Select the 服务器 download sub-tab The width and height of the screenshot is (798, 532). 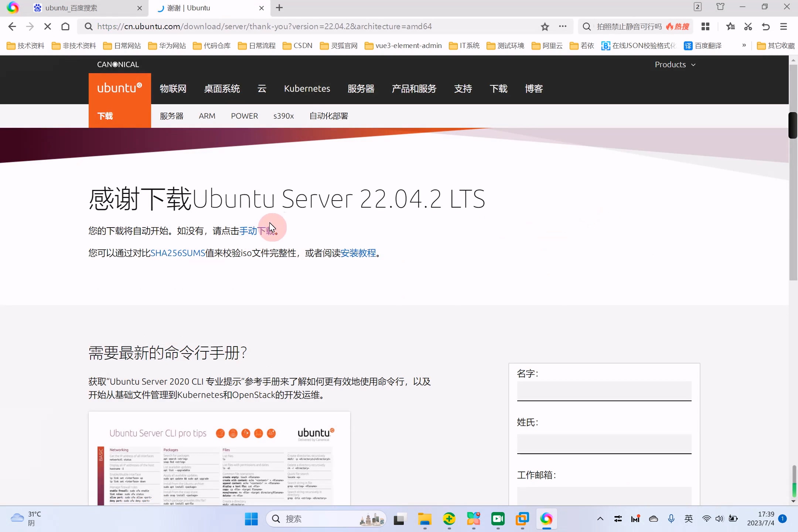pos(171,116)
